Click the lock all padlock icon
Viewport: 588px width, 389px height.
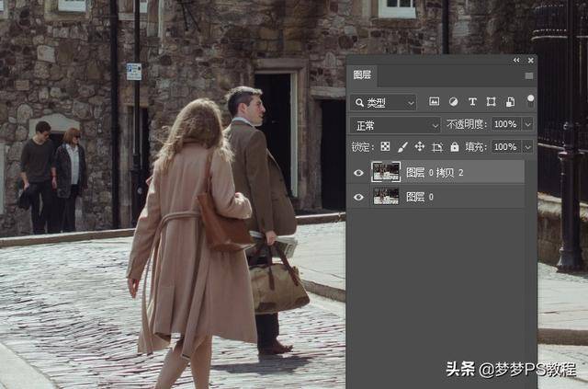coord(454,147)
